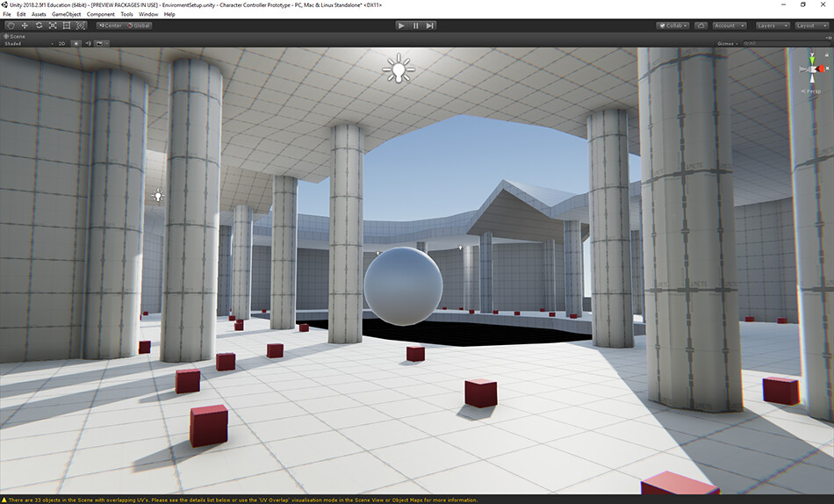The image size is (834, 504).
Task: Select the reflective sphere object
Action: tap(403, 286)
